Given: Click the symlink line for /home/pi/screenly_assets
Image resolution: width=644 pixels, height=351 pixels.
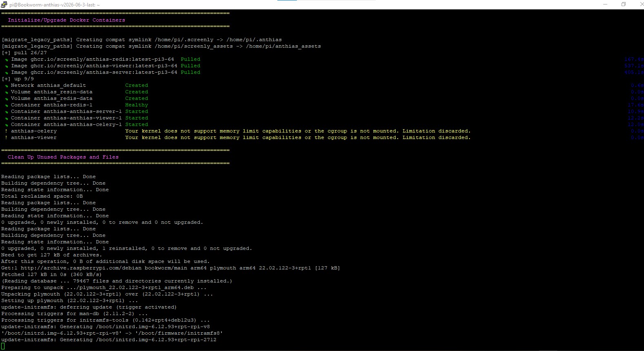Looking at the screenshot, I should [x=161, y=46].
